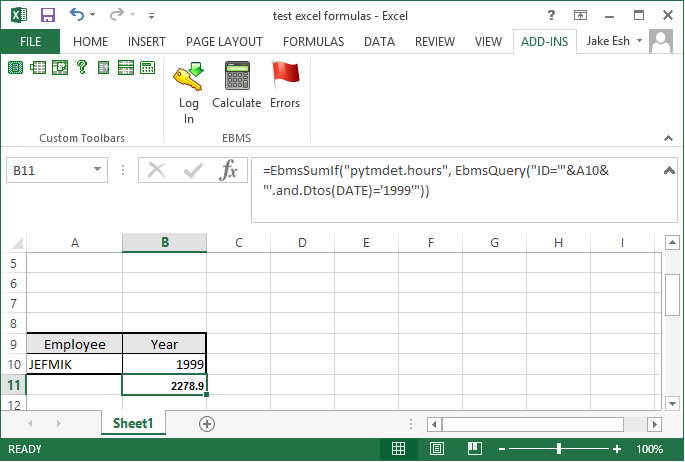Collapse the ribbon with the chevron
685x462 pixels.
(x=668, y=138)
